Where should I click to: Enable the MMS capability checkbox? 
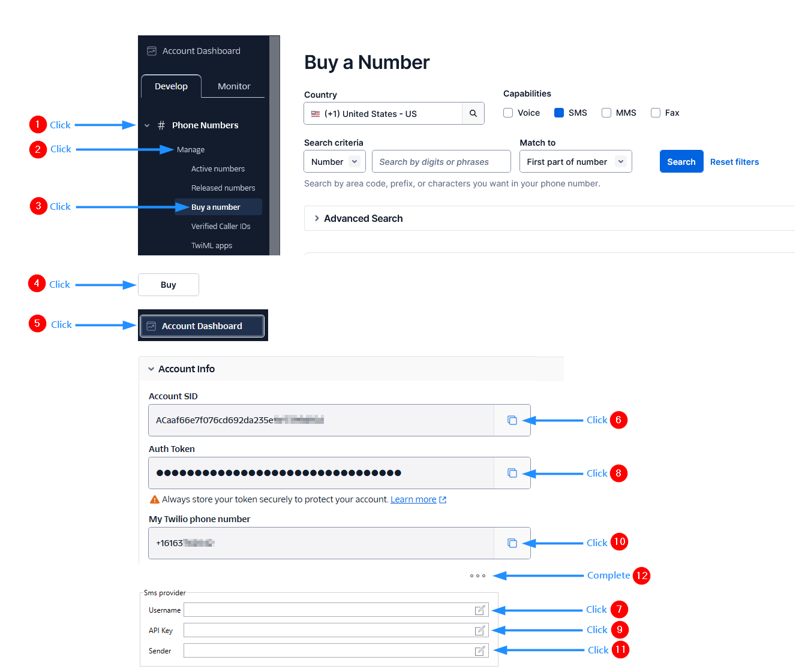[606, 113]
